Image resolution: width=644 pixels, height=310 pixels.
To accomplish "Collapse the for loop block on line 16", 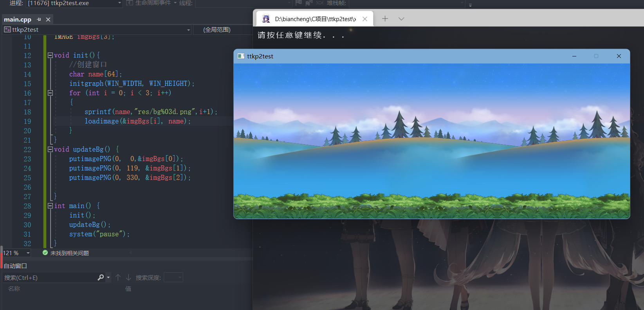I will [50, 93].
